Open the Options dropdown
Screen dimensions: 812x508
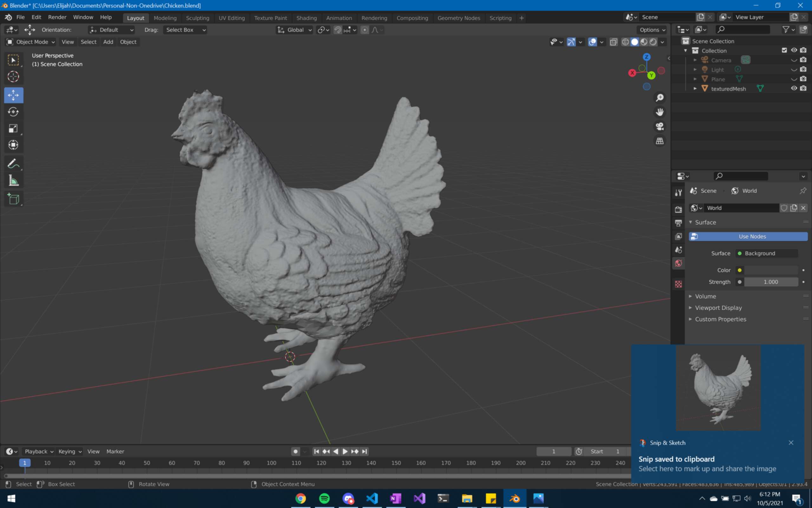click(652, 30)
